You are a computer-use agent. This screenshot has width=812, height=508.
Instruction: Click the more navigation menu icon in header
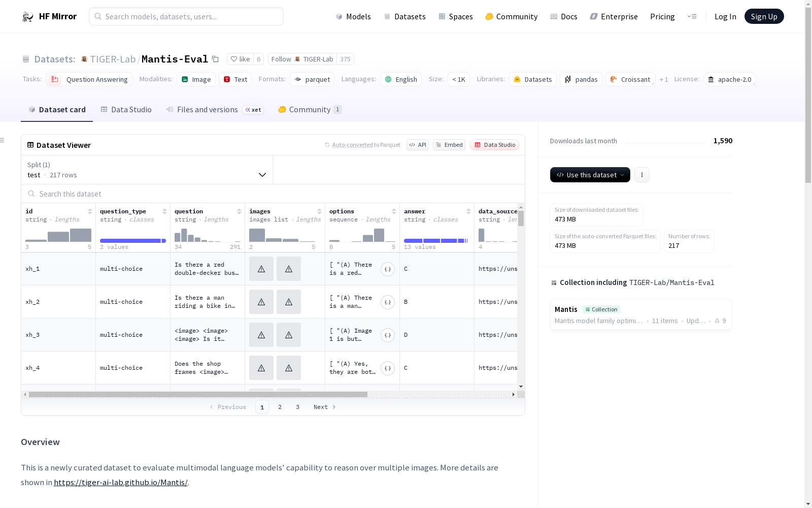pyautogui.click(x=692, y=17)
